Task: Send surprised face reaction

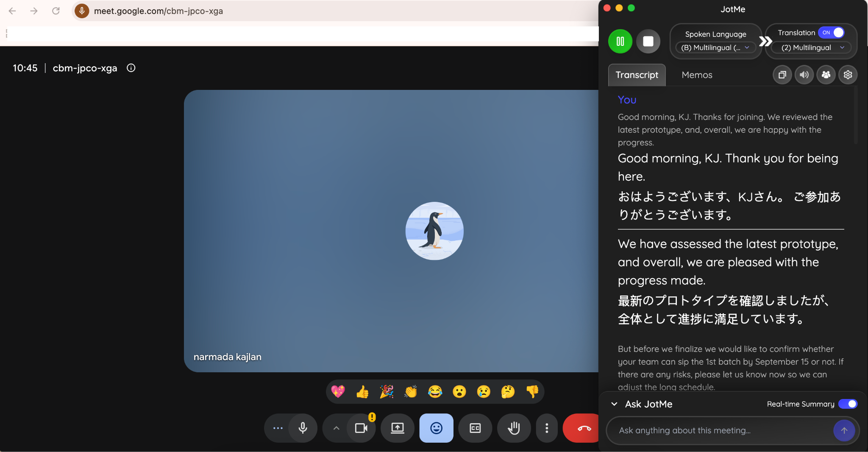Action: 459,391
